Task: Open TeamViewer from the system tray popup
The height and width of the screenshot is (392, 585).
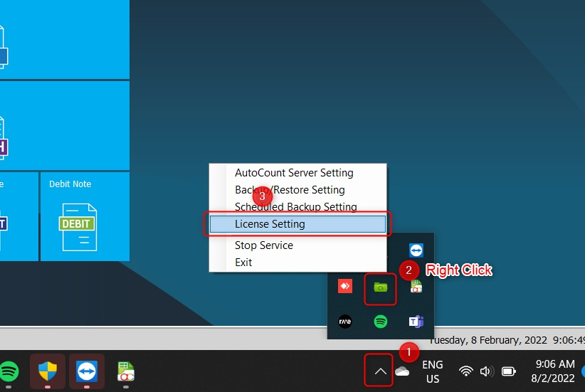Action: pos(416,250)
